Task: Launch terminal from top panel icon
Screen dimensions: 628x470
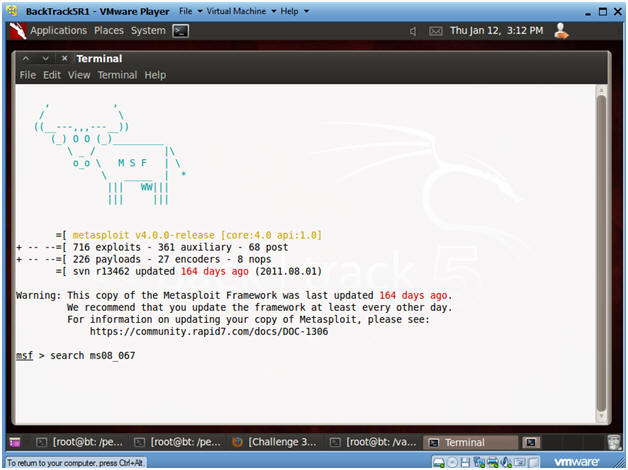Action: (181, 31)
